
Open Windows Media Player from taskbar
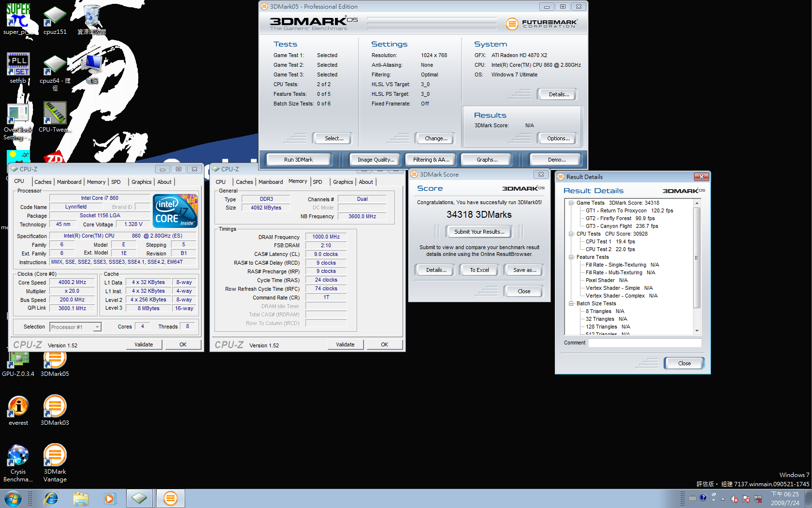tap(110, 498)
